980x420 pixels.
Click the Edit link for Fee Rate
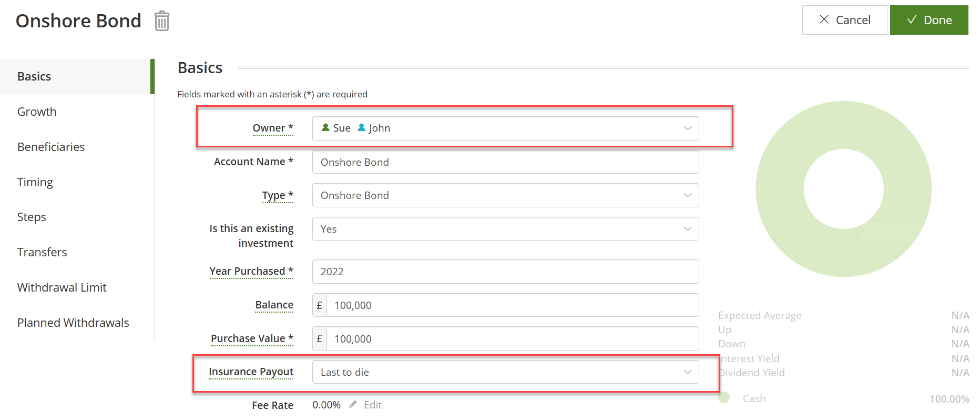pos(373,405)
